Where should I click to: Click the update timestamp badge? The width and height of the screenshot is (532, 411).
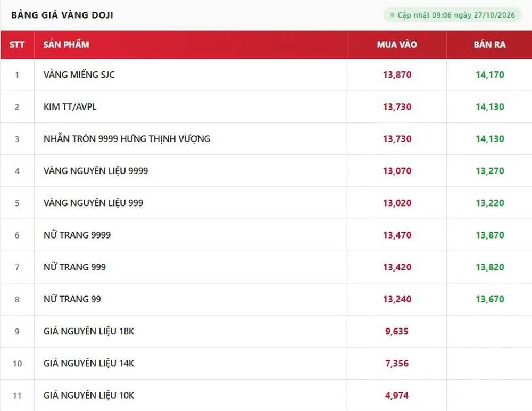click(x=453, y=15)
